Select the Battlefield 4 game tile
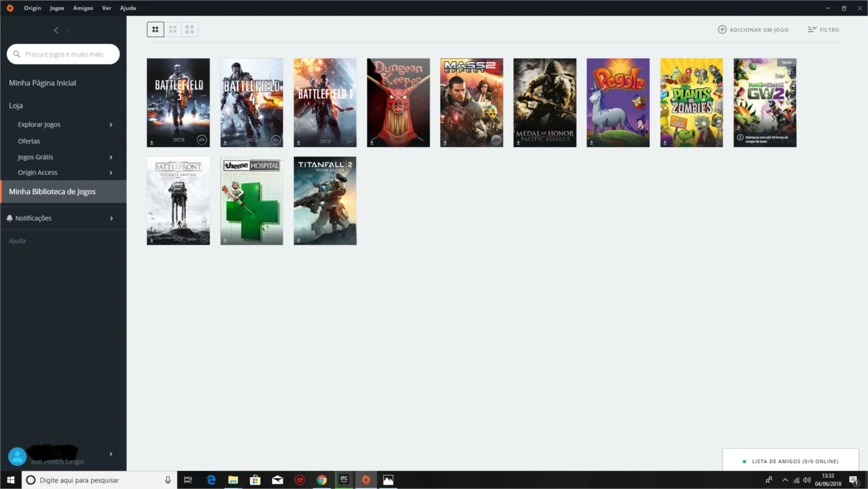Screen dimensions: 868x489 click(252, 102)
